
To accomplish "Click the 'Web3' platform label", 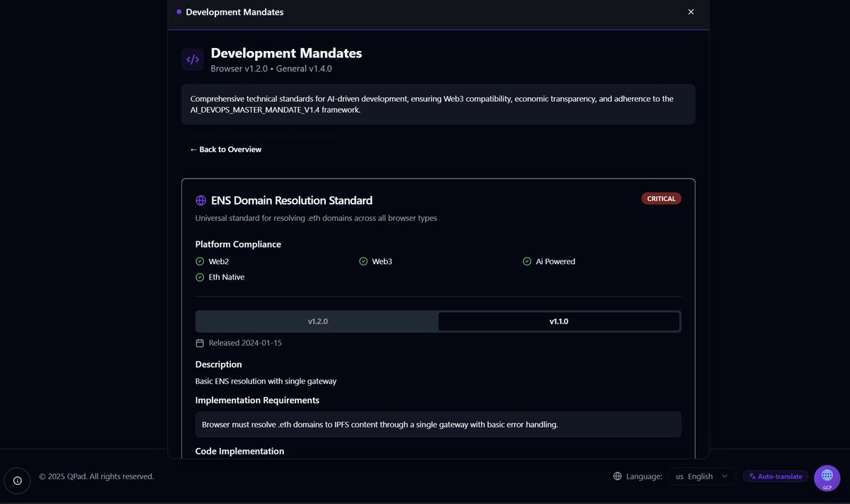I will pyautogui.click(x=382, y=261).
